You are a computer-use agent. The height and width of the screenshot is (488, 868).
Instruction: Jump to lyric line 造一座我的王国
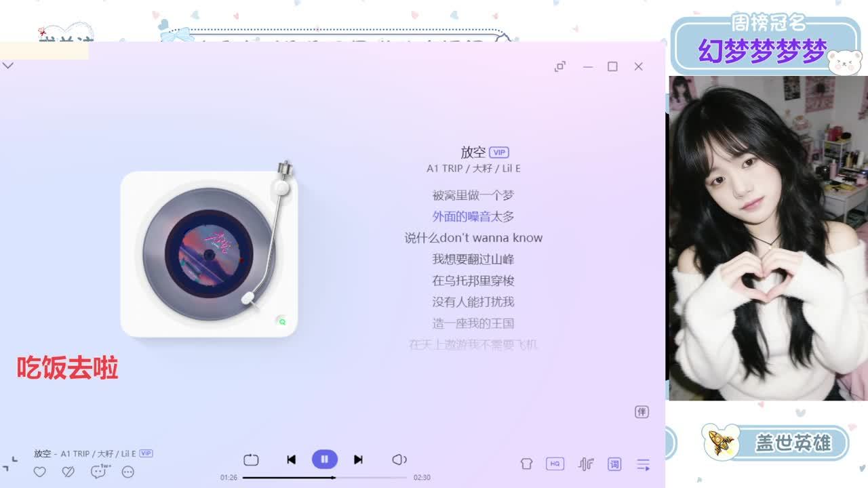[x=473, y=323]
